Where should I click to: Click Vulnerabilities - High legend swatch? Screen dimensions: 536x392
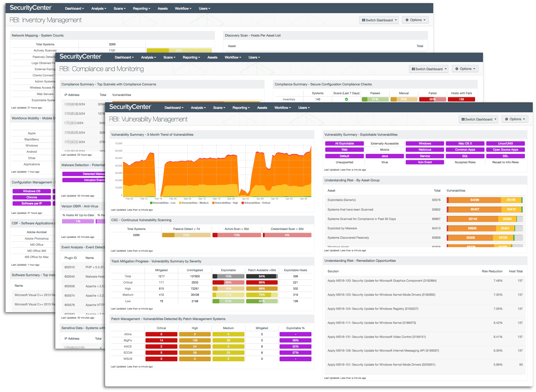click(213, 203)
